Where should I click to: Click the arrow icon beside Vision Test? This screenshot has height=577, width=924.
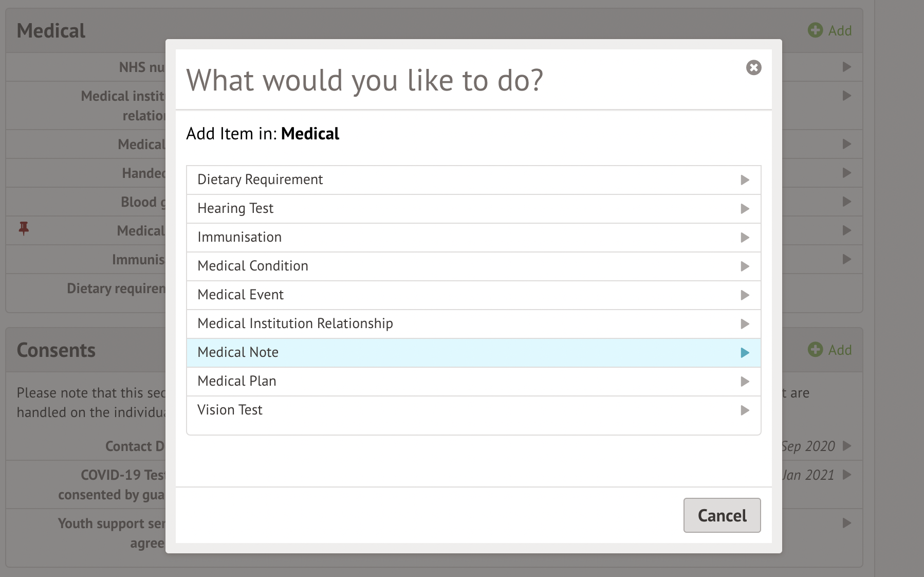745,410
